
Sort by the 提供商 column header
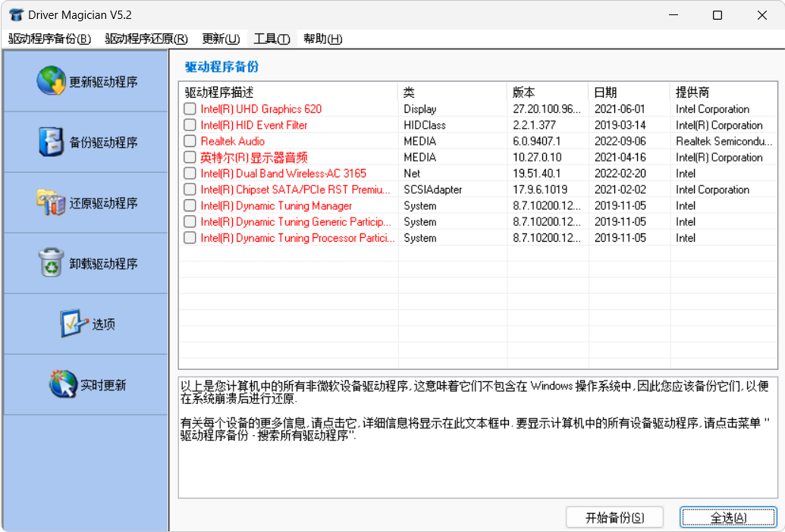coord(724,92)
